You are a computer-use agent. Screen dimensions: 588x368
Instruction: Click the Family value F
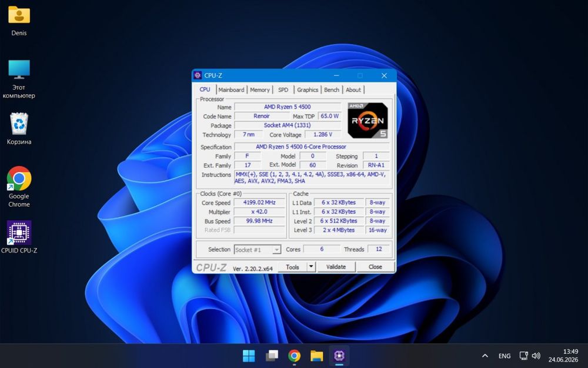click(248, 156)
